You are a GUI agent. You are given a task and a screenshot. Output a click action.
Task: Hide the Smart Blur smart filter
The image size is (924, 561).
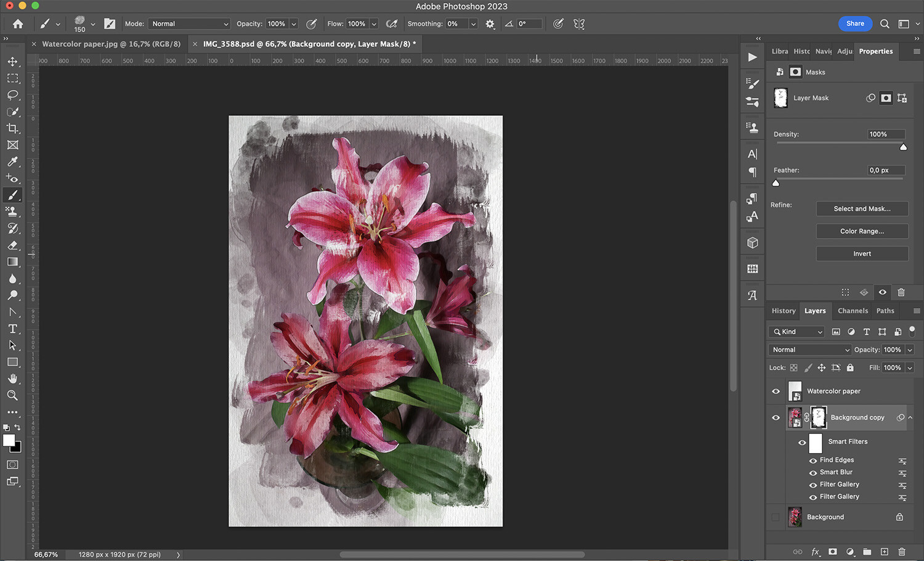(813, 472)
